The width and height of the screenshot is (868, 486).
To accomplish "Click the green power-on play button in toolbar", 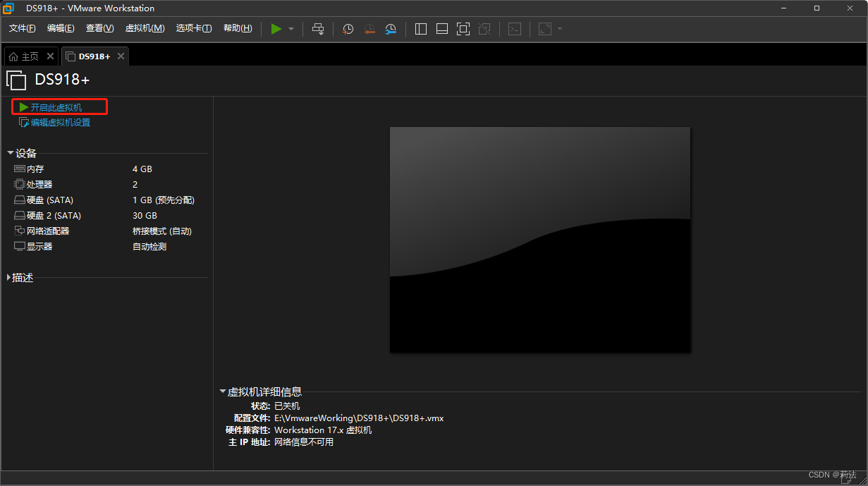I will click(276, 29).
